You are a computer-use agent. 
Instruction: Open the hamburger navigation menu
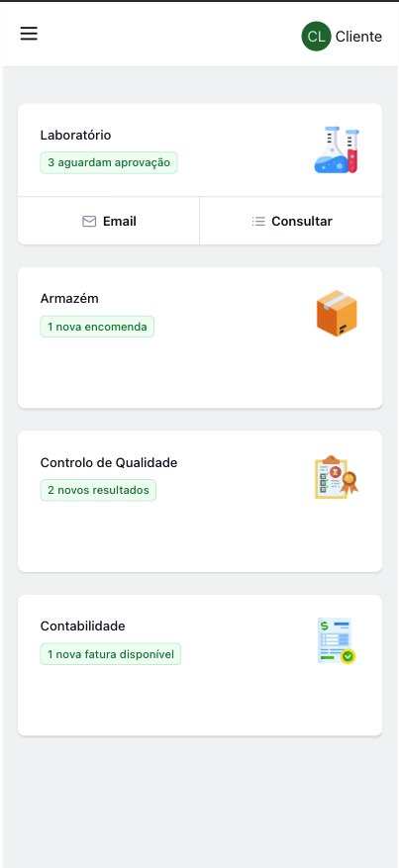[x=29, y=34]
